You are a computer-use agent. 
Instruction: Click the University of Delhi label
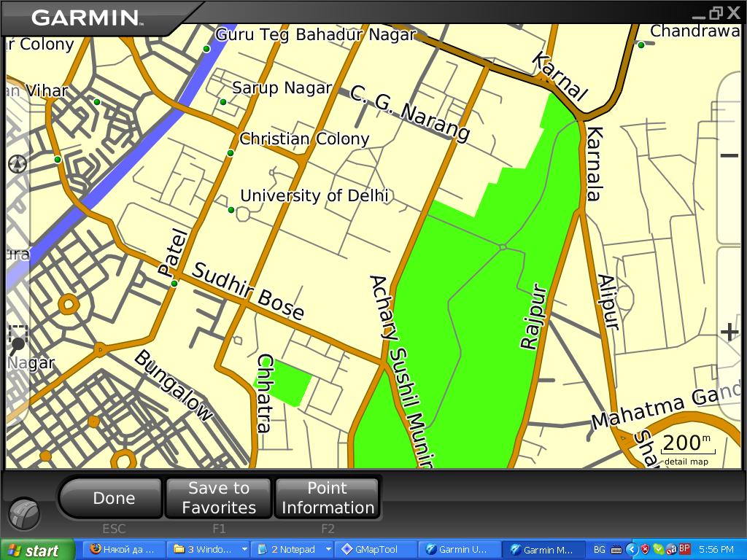point(314,195)
